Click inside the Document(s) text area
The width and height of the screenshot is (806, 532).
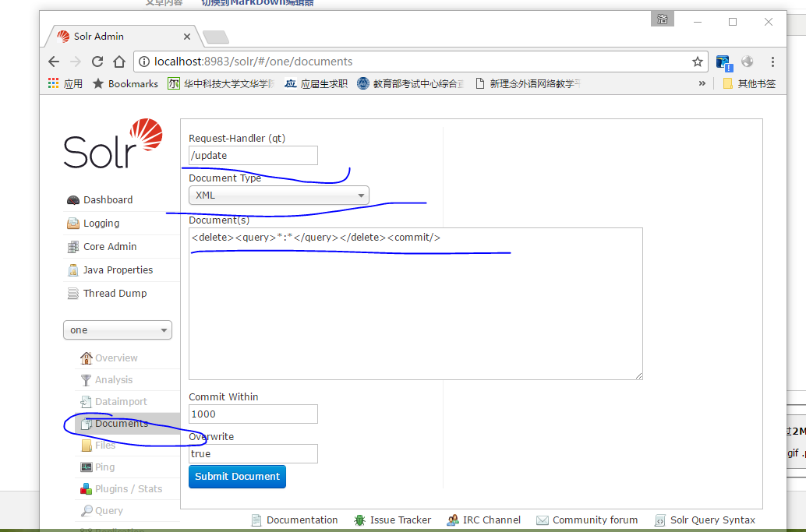tap(415, 304)
